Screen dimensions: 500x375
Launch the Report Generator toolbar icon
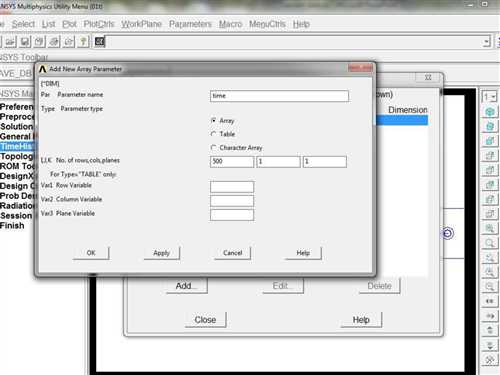point(69,42)
